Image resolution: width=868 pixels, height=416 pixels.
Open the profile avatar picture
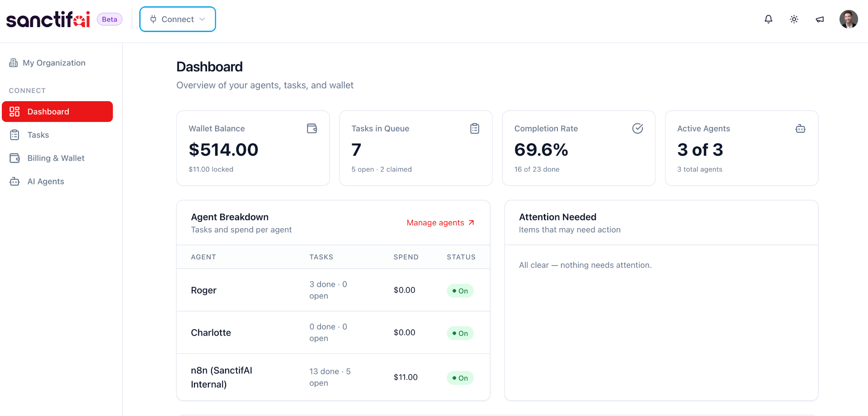point(849,19)
